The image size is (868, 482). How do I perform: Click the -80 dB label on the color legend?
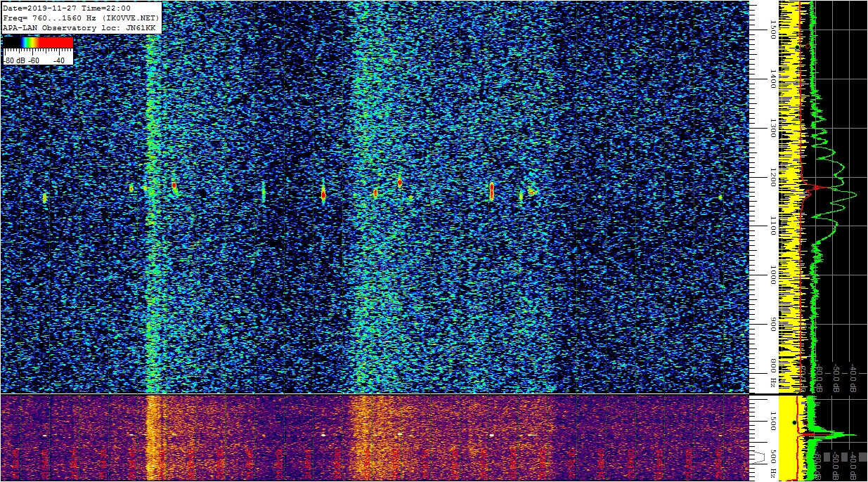tap(15, 60)
